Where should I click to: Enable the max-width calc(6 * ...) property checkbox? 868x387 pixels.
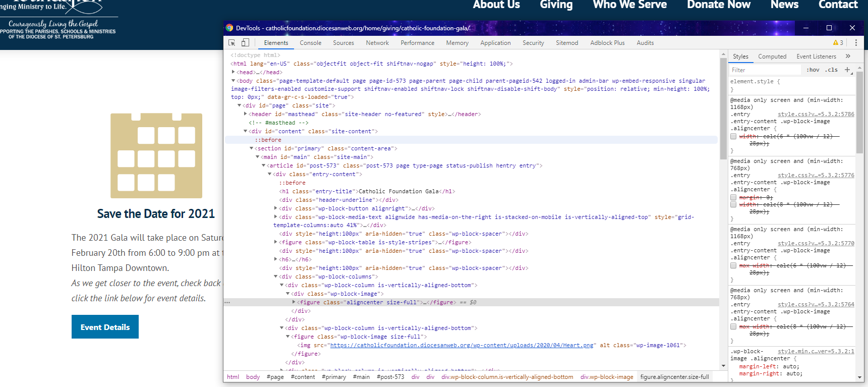[733, 265]
